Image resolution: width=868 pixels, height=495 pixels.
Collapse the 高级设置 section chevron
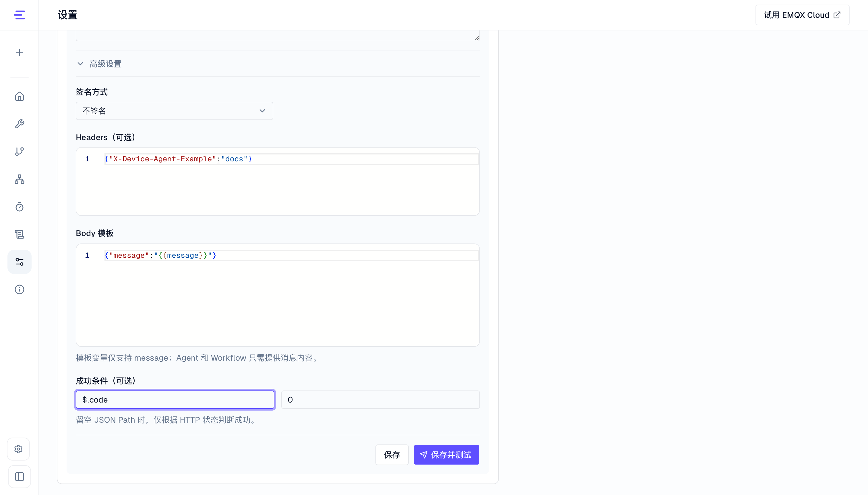80,64
